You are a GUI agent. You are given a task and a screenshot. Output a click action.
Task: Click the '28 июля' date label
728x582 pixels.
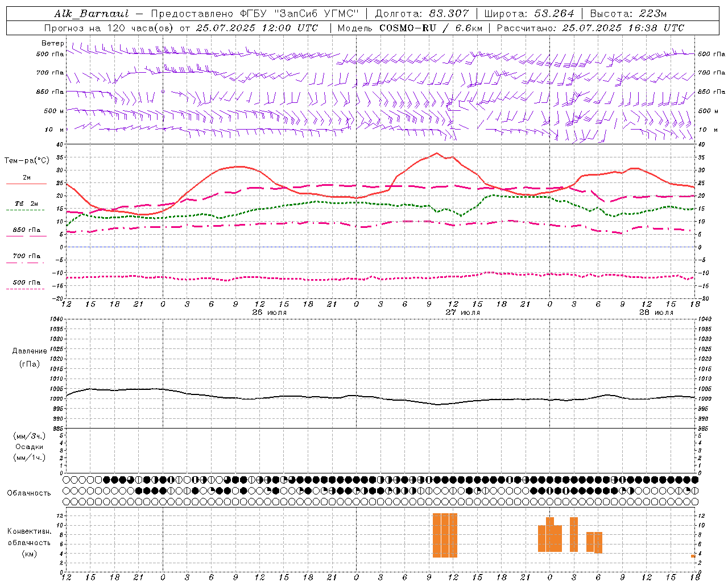(656, 313)
